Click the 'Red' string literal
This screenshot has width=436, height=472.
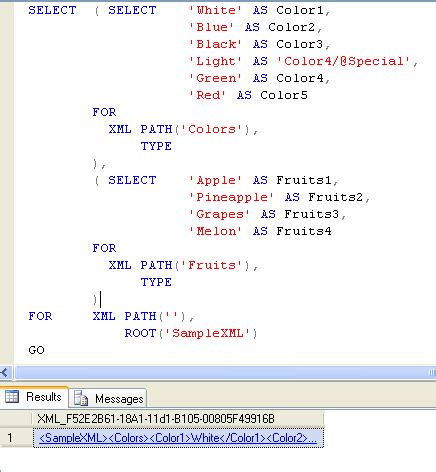coord(207,95)
